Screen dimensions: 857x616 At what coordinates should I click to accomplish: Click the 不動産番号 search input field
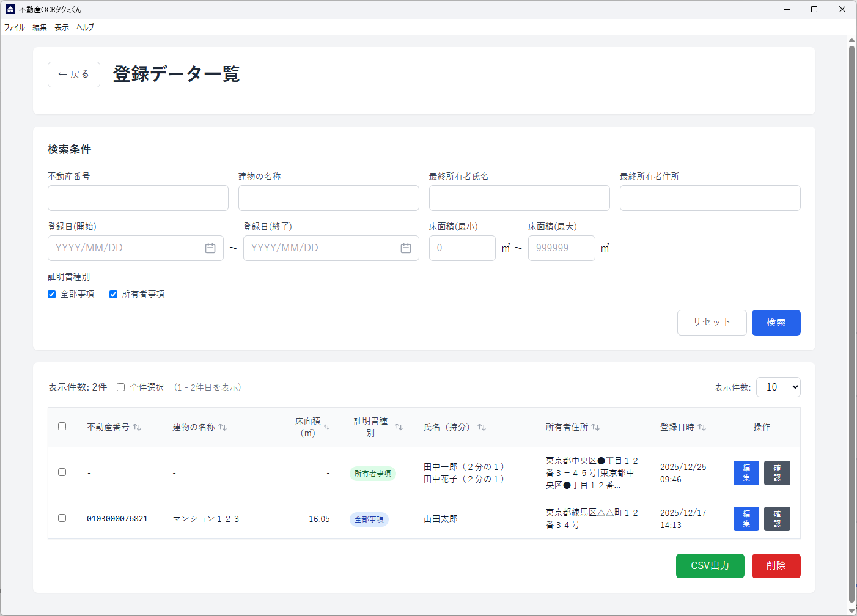pos(138,198)
